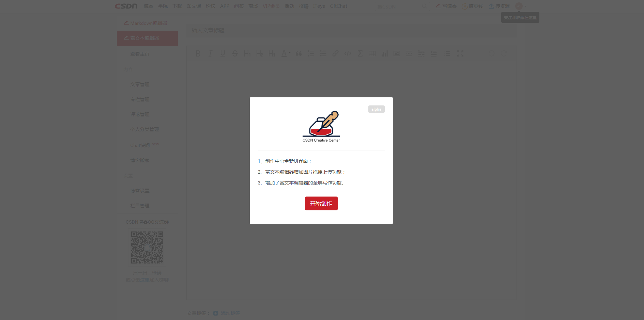Viewport: 644px width, 320px height.
Task: Click the 关注和收藏在这里 tooltip
Action: click(x=520, y=18)
